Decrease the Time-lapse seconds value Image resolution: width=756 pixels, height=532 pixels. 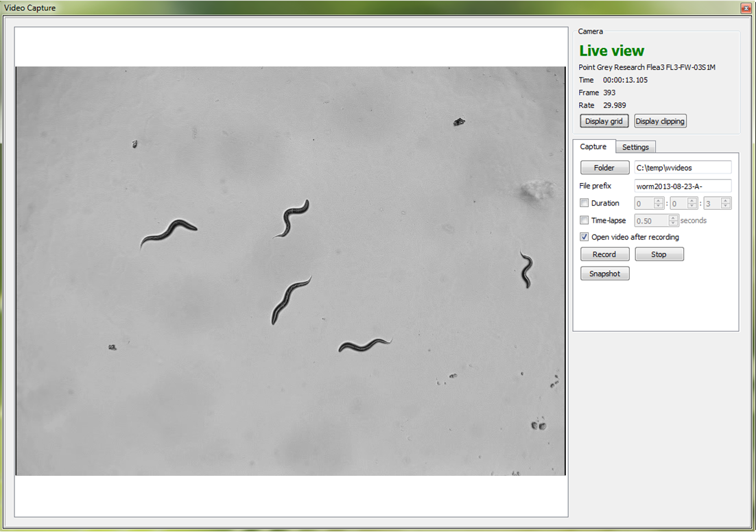(x=674, y=223)
